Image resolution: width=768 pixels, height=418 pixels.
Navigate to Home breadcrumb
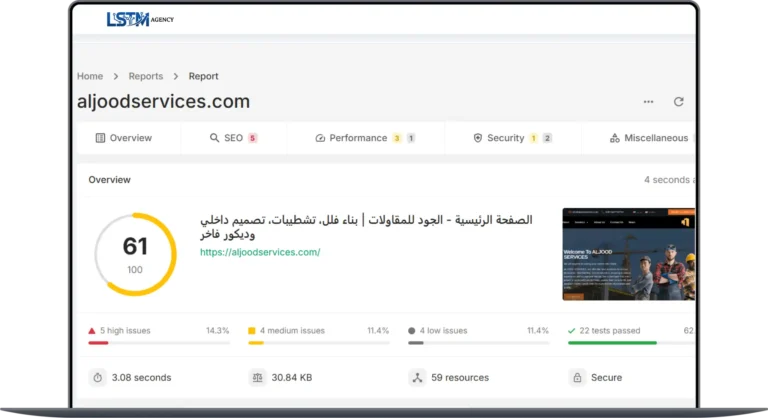[x=90, y=76]
